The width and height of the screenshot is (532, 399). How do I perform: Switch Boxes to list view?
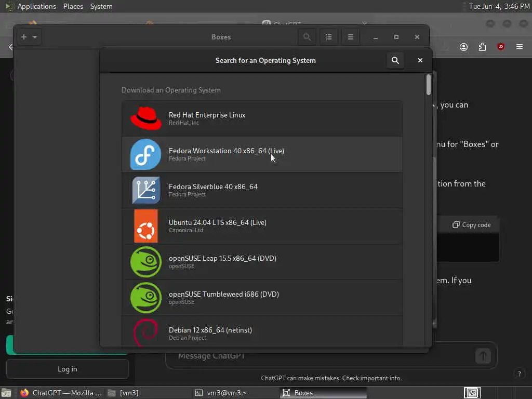(328, 37)
